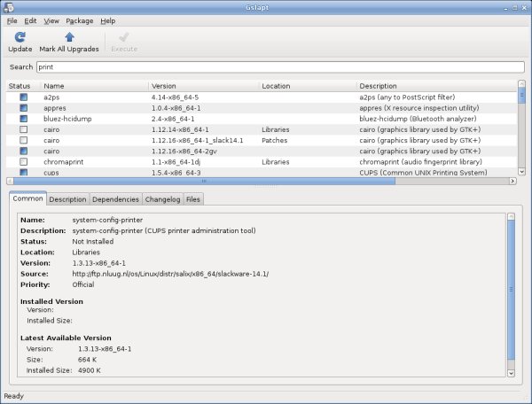Click package list horizontal scroll right arrow
Image resolution: width=532 pixels, height=404 pixels.
click(513, 182)
